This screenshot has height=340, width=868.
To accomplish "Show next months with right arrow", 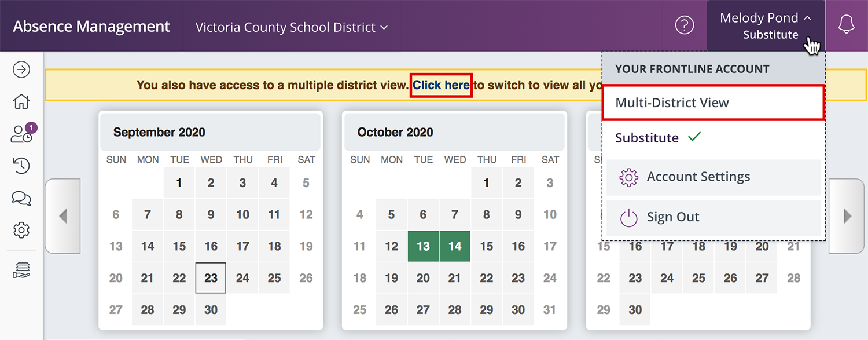I will click(847, 217).
